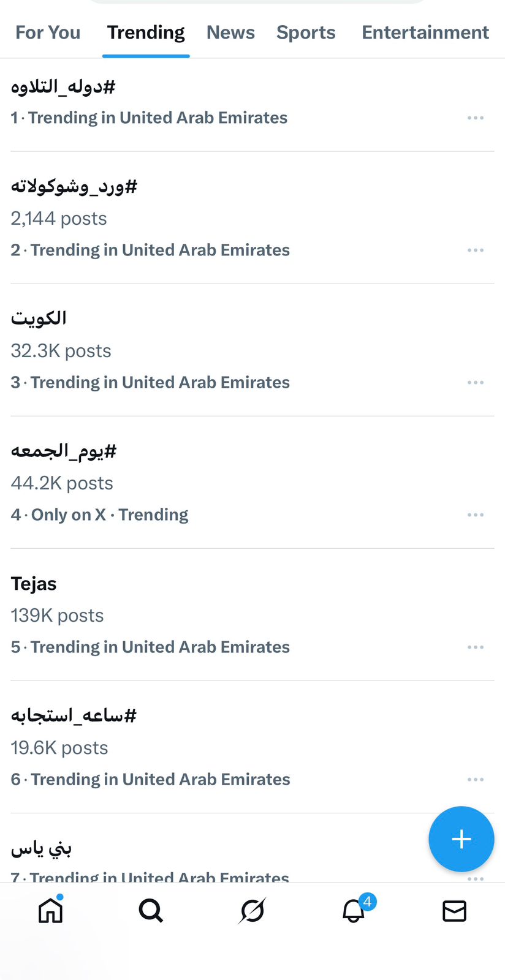505x980 pixels.
Task: Expand options for the Only on X trend
Action: 476,514
